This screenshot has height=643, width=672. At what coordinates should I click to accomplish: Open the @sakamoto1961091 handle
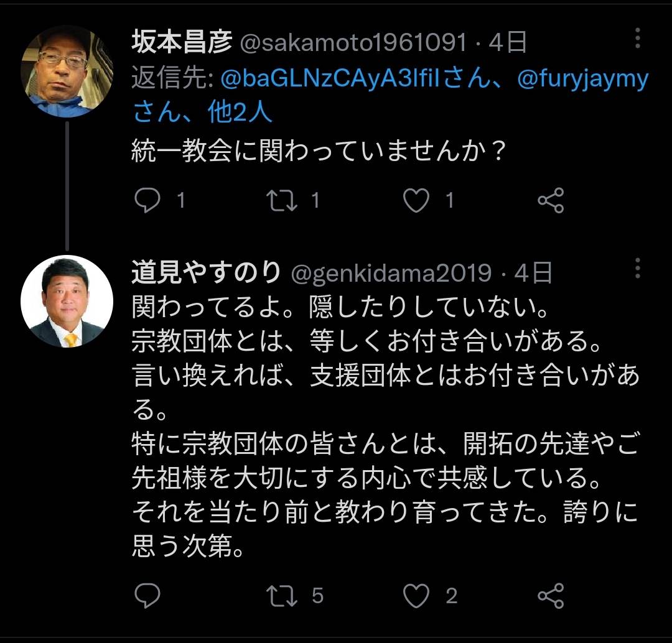(353, 42)
